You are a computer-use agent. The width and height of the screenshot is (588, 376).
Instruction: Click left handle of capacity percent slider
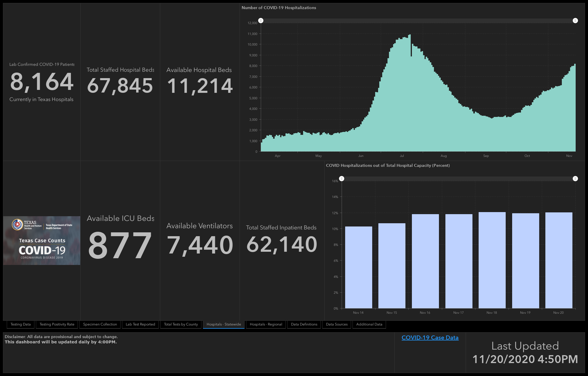point(342,179)
